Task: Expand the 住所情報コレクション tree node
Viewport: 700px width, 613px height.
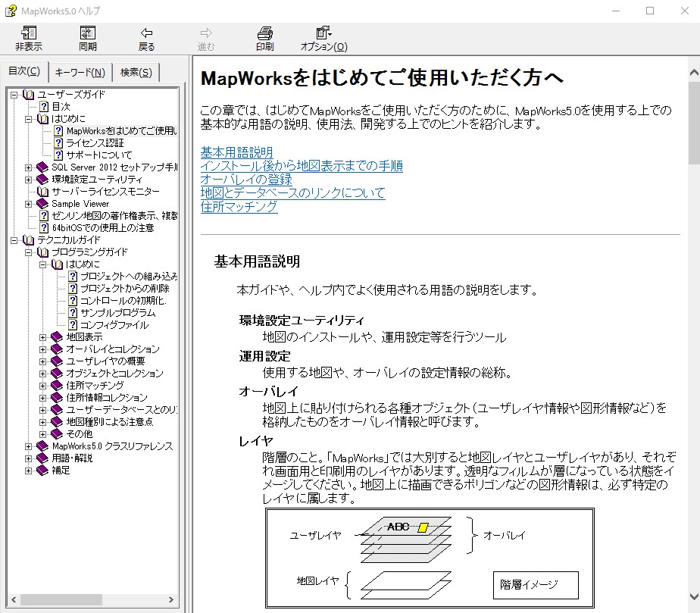Action: 43,397
